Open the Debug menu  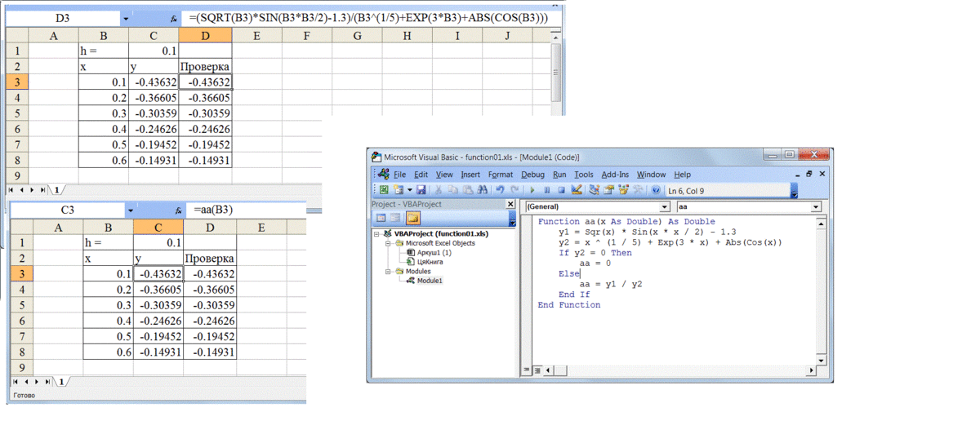tap(532, 175)
